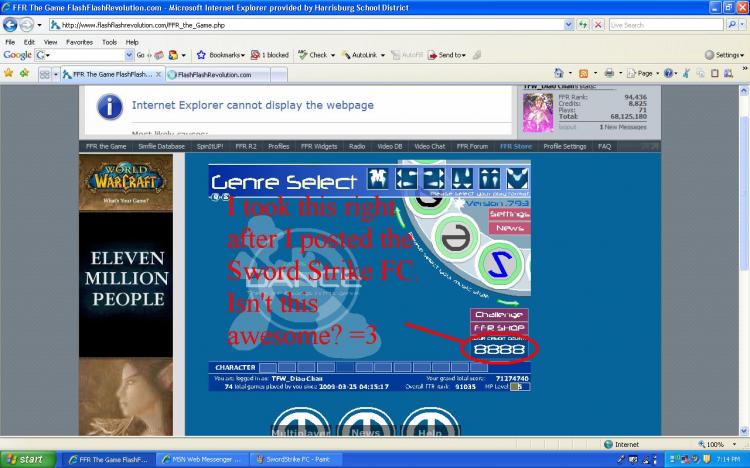Select the left-arrows play format icon

406,178
